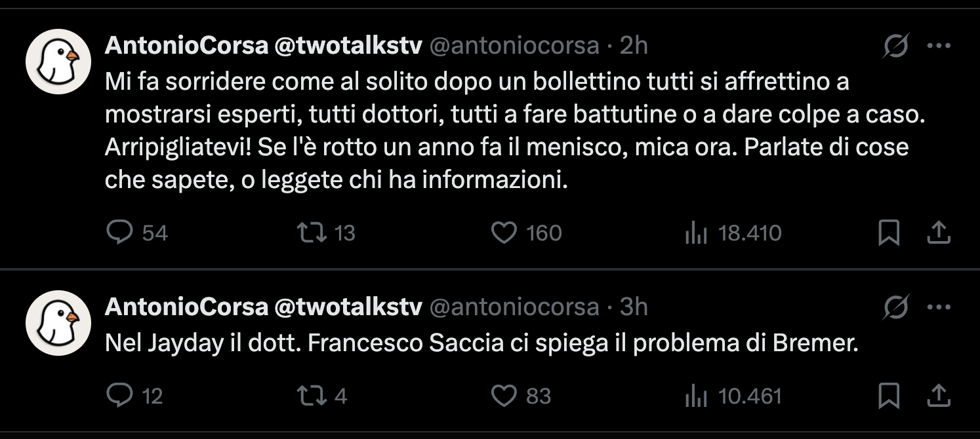
Task: Open more options menu on Jayday tweet
Action: [x=939, y=307]
